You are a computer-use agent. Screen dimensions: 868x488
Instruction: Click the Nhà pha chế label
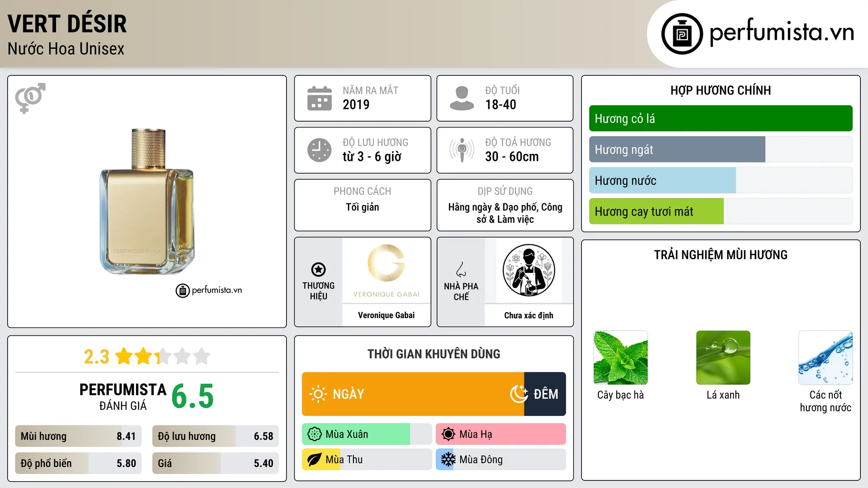tap(461, 291)
